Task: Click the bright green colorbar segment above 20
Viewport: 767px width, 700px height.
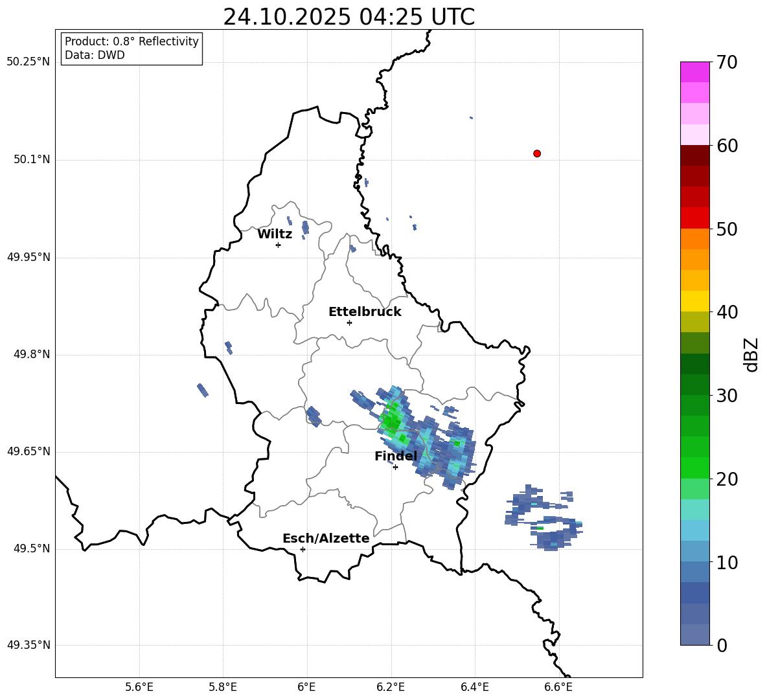Action: click(694, 468)
